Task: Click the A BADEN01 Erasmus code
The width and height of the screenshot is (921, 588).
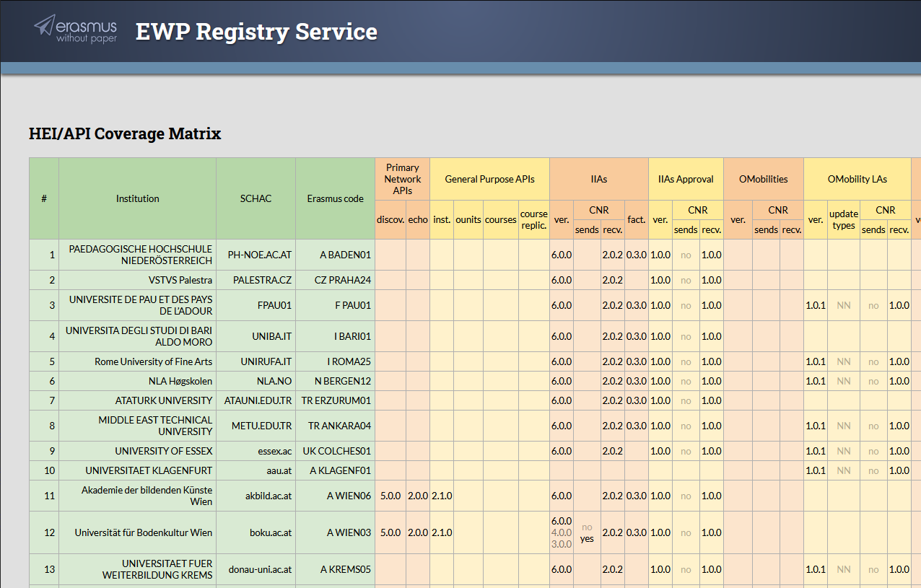Action: pos(335,255)
